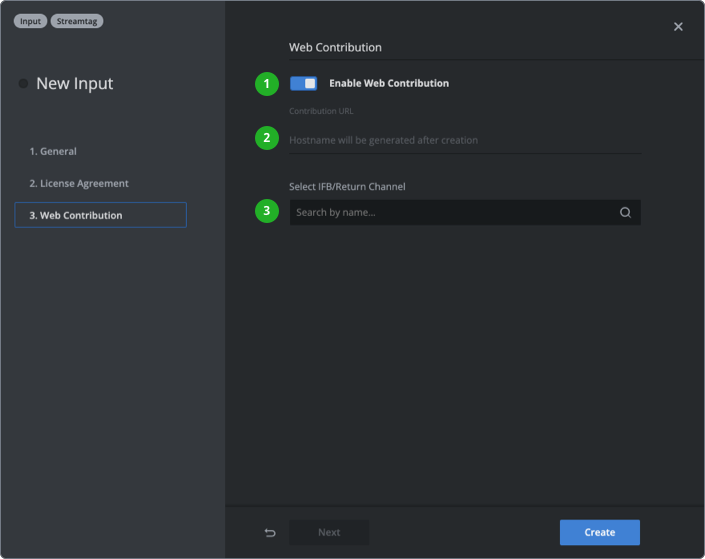Click the Enable Web Contribution label
This screenshot has height=559, width=705.
[388, 83]
